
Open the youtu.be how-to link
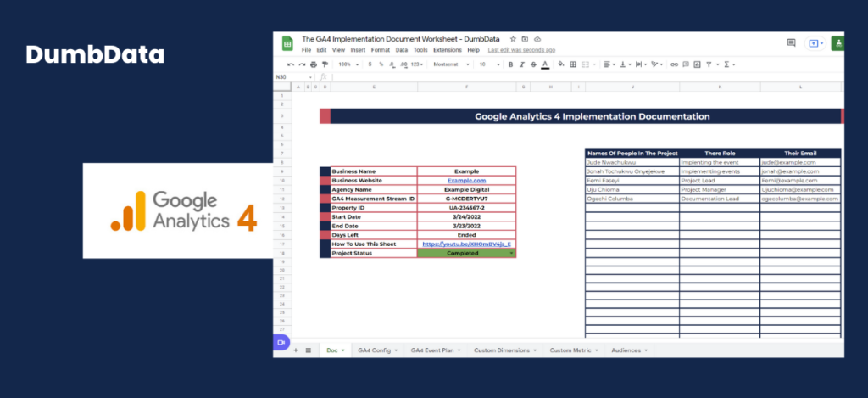[x=467, y=244]
